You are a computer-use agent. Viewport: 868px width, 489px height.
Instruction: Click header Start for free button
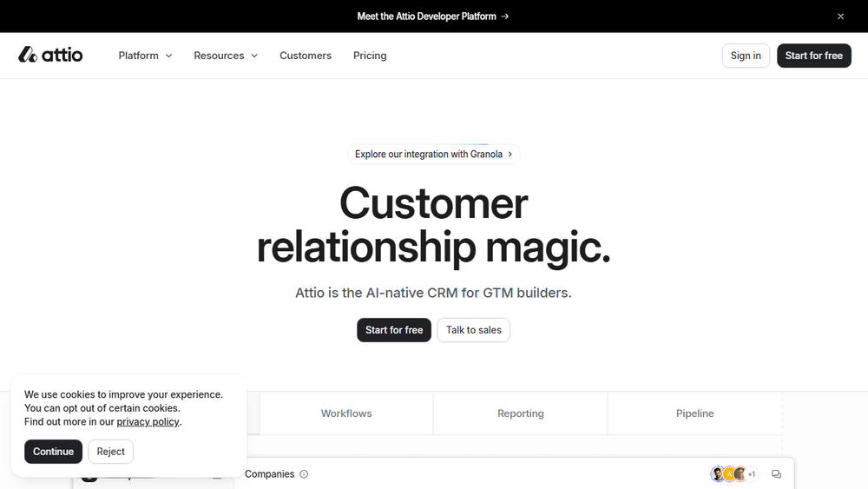pos(814,56)
